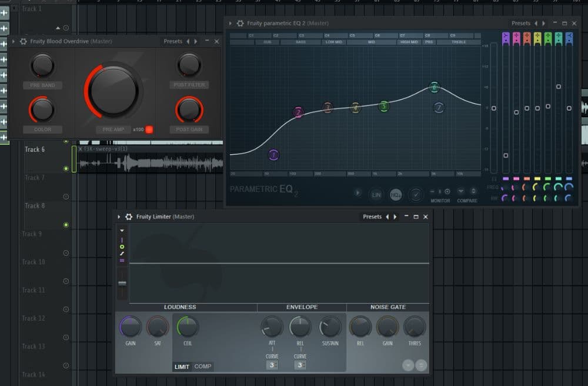Image resolution: width=588 pixels, height=386 pixels.
Task: Open Fruity Limiter gear settings icon
Action: (x=129, y=217)
